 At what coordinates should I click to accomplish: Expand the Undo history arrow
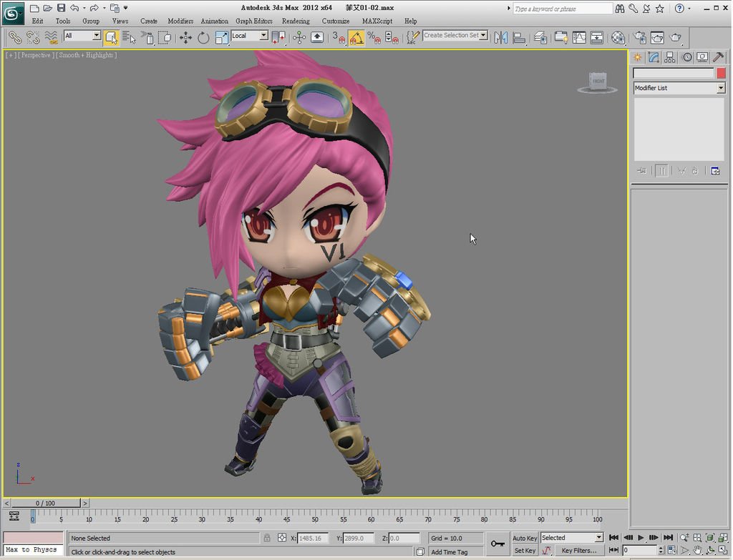84,8
